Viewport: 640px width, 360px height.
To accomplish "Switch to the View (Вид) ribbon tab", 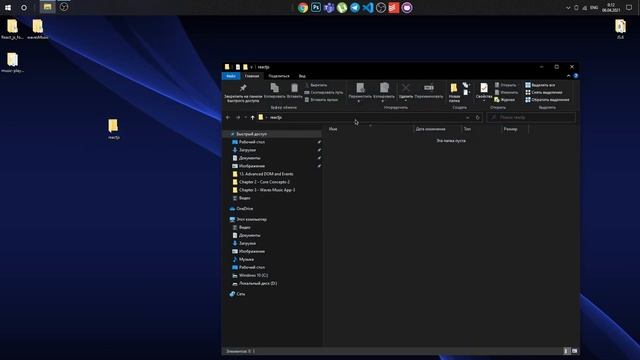I will tap(302, 76).
